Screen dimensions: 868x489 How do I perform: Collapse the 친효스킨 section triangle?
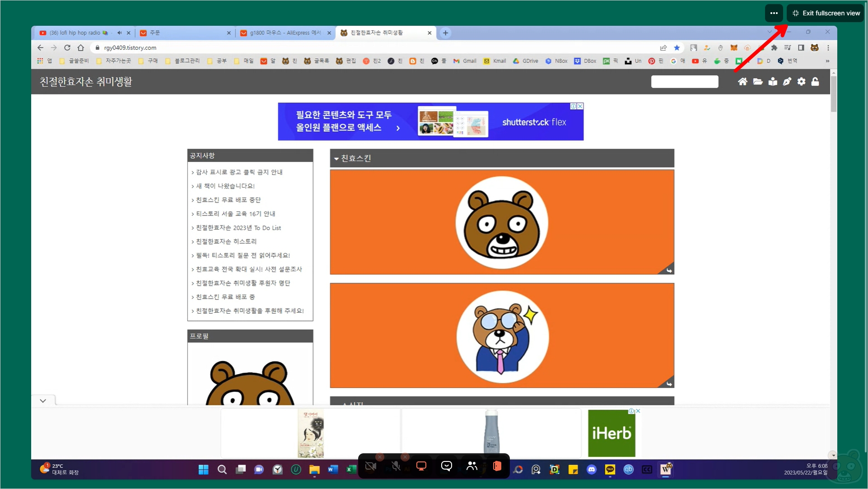click(336, 159)
